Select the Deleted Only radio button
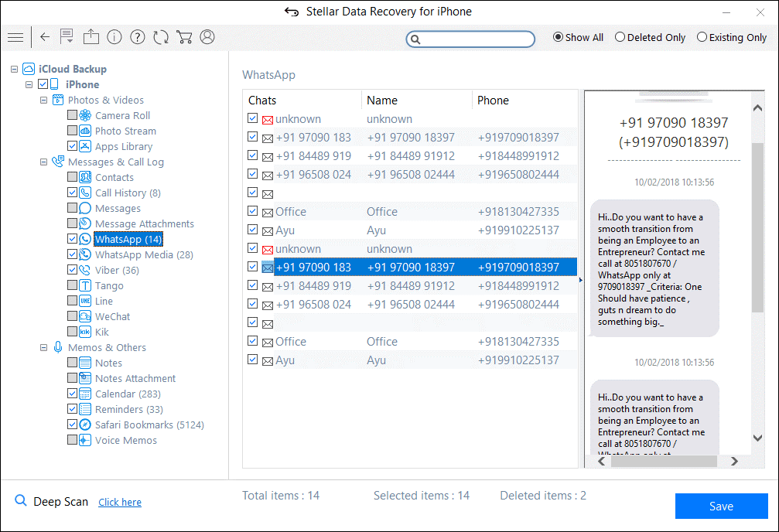This screenshot has height=532, width=779. pyautogui.click(x=620, y=37)
